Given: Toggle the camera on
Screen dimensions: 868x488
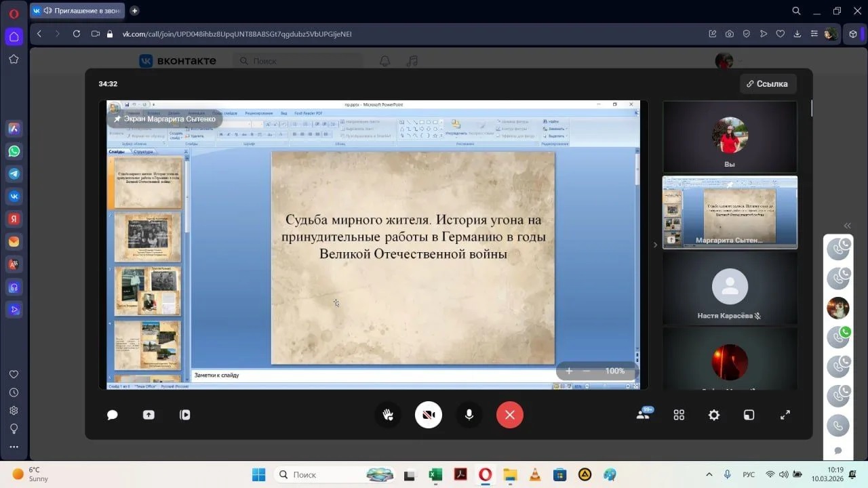Looking at the screenshot, I should tap(429, 415).
